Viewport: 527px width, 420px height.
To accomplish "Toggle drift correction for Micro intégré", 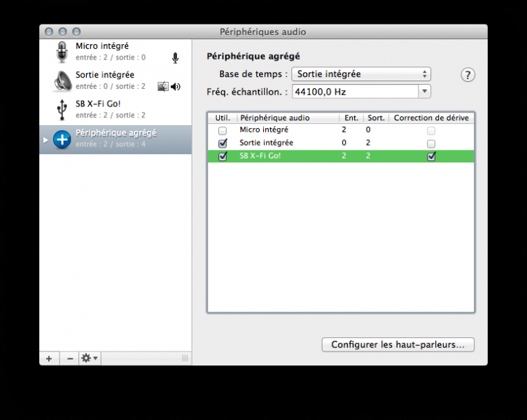I will (431, 130).
